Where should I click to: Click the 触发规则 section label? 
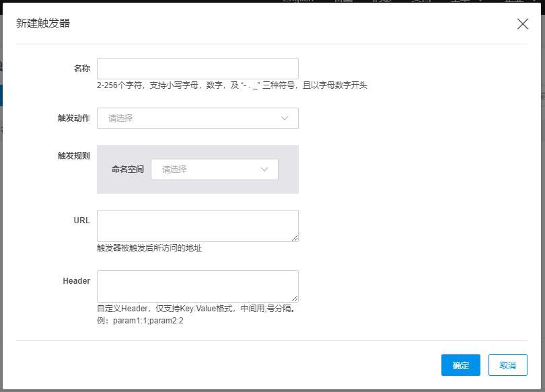click(x=73, y=155)
